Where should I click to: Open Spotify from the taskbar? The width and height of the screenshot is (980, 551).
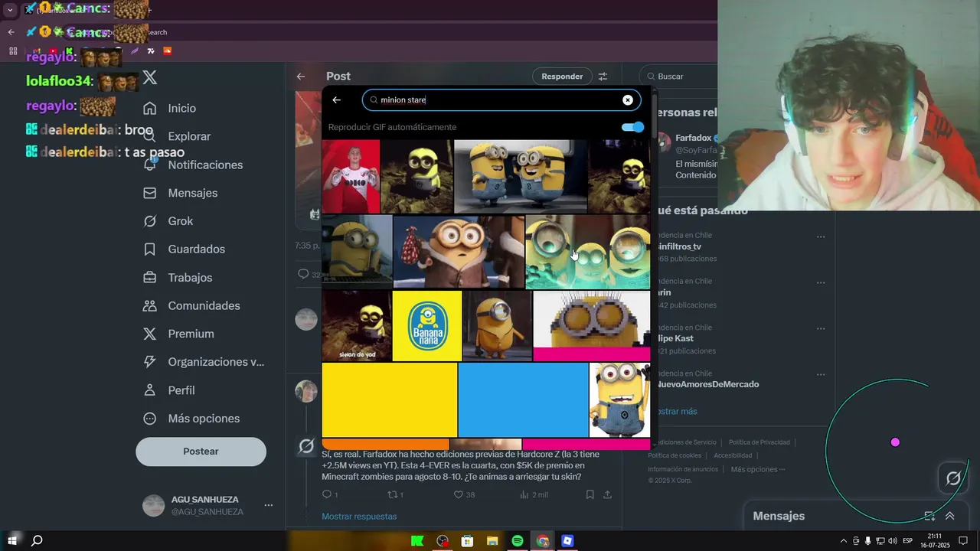coord(517,541)
